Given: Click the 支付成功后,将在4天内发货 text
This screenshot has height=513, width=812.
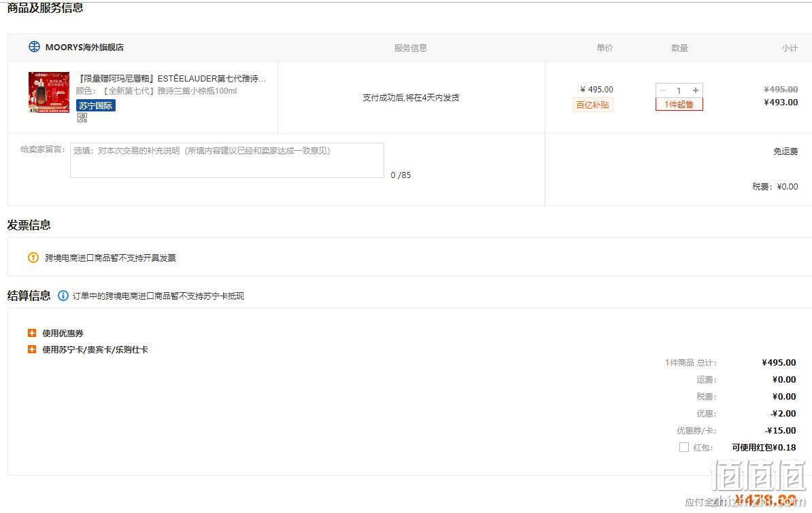Looking at the screenshot, I should tap(411, 97).
